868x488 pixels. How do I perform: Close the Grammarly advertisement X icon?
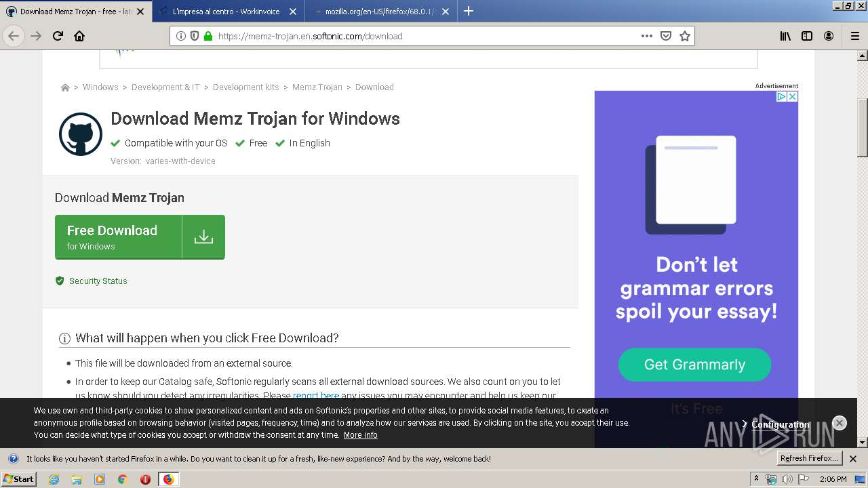(x=792, y=97)
